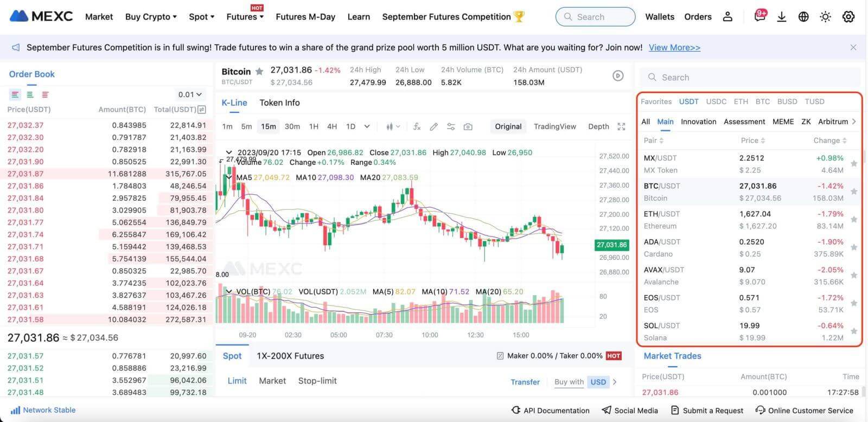Open the language globe icon

click(x=803, y=17)
